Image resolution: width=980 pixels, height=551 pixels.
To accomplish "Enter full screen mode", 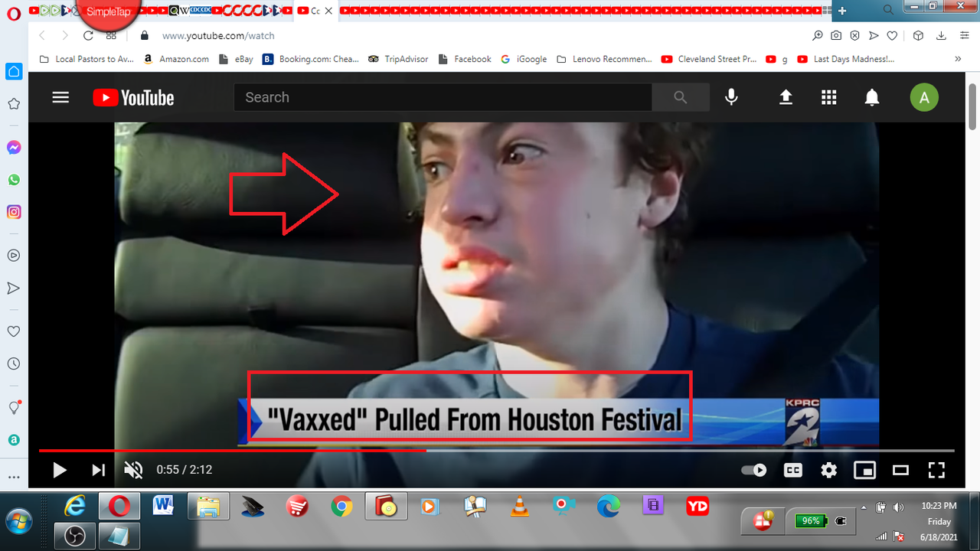I will click(x=936, y=470).
